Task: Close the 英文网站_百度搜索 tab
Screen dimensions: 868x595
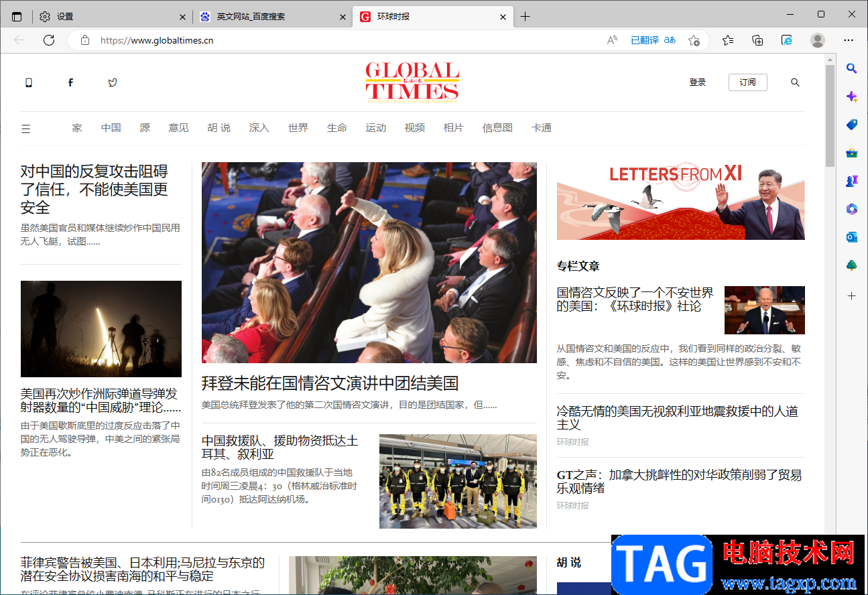Action: point(343,17)
